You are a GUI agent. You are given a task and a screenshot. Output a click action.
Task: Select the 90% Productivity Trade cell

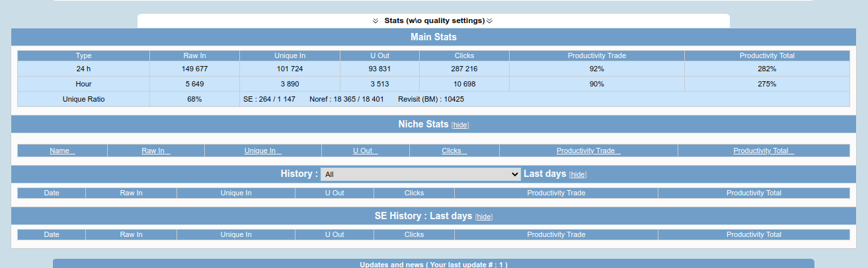point(597,84)
